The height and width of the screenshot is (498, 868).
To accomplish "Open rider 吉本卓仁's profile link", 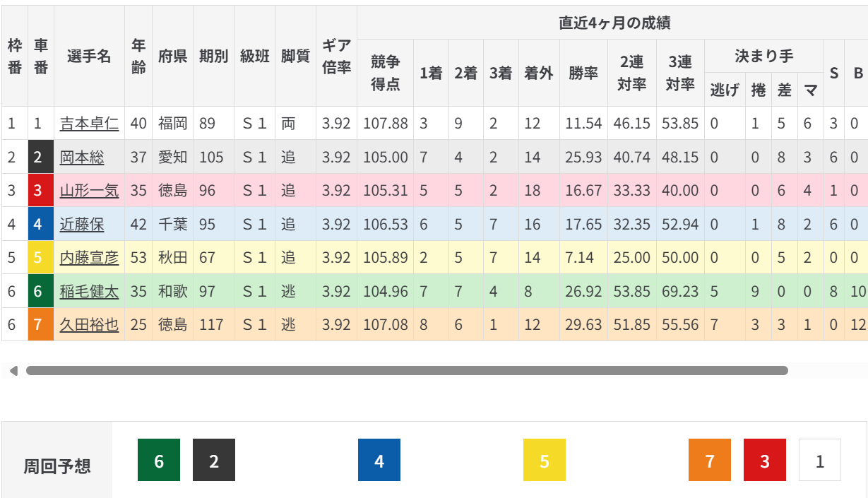I will 89,124.
